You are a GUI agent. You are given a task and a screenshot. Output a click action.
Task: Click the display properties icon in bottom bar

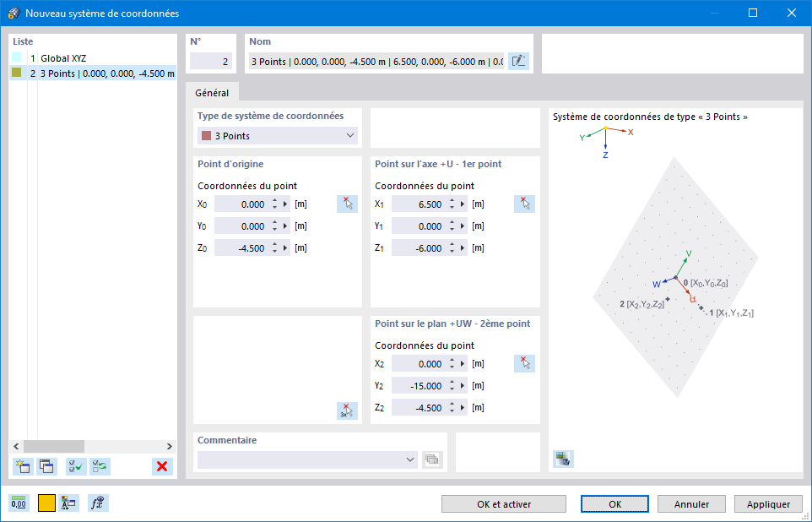[x=68, y=503]
